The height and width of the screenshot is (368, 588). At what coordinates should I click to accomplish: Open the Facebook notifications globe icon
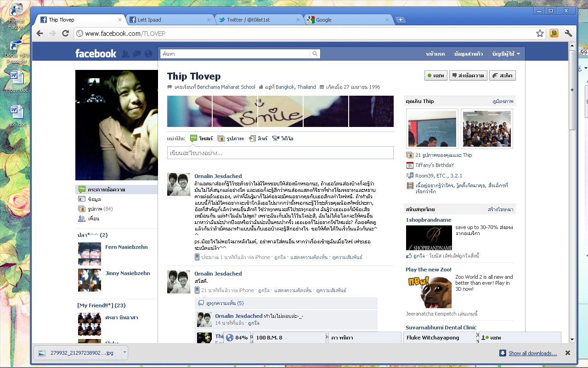point(148,54)
